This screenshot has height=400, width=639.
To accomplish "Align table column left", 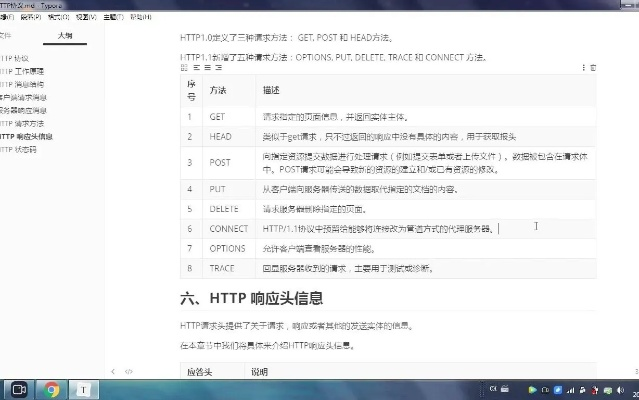I will [197, 68].
